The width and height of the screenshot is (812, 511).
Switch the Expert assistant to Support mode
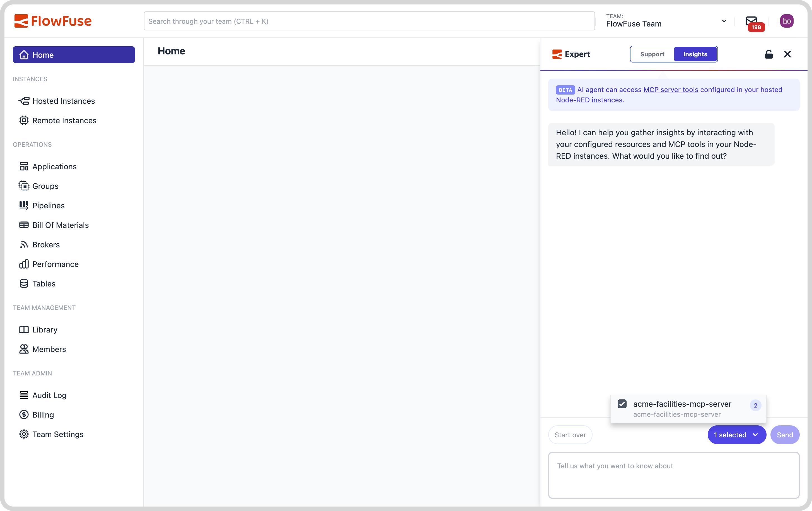[x=652, y=54]
